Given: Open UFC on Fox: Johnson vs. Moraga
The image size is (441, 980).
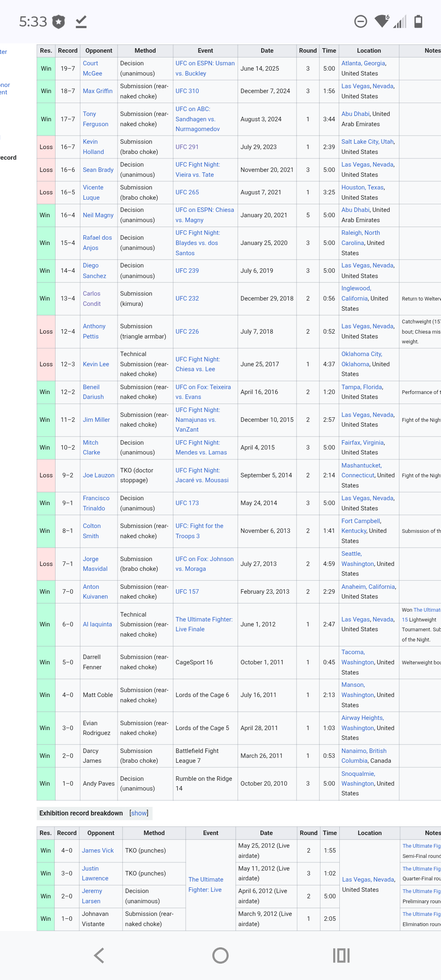Looking at the screenshot, I should (205, 564).
